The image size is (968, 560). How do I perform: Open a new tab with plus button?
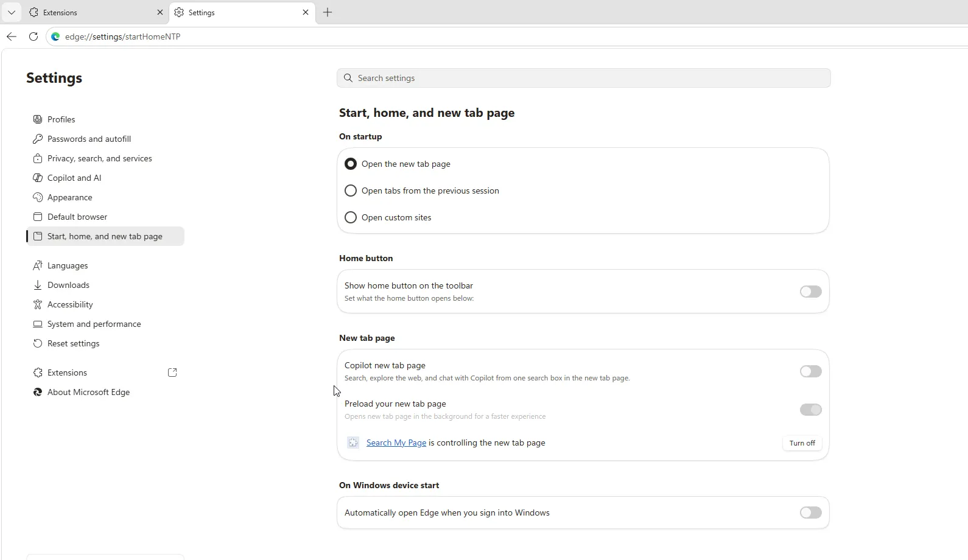(328, 12)
